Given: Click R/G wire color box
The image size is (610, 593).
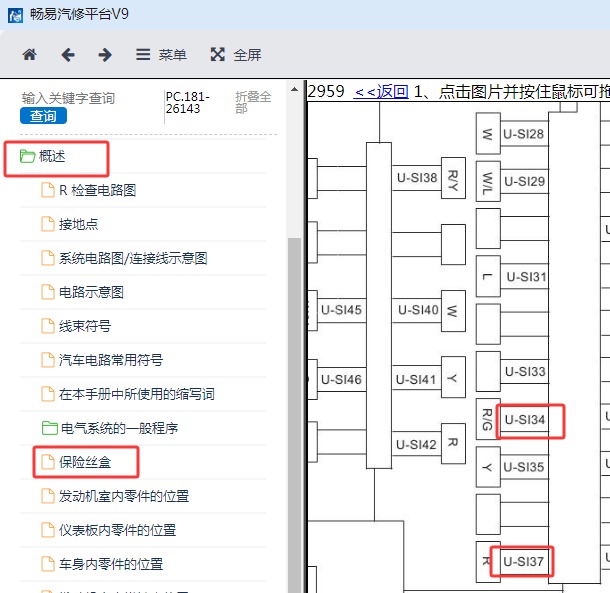Looking at the screenshot, I should click(x=488, y=419).
